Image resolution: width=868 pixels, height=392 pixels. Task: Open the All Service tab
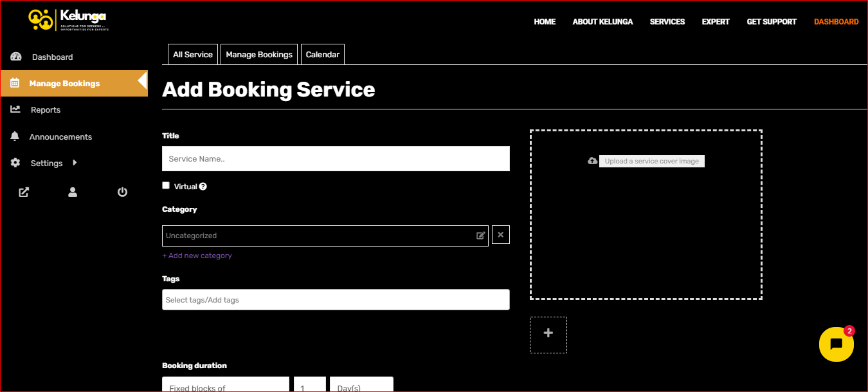point(193,55)
